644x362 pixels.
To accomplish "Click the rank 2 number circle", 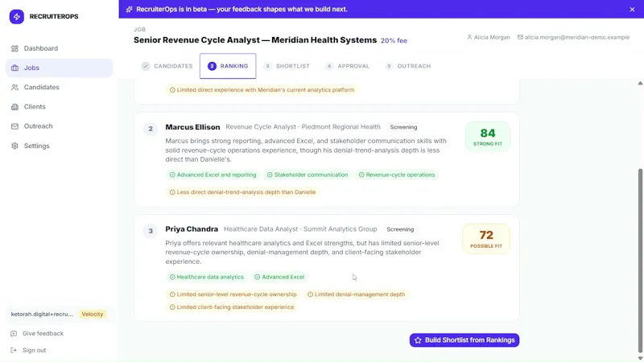I will 151,129.
